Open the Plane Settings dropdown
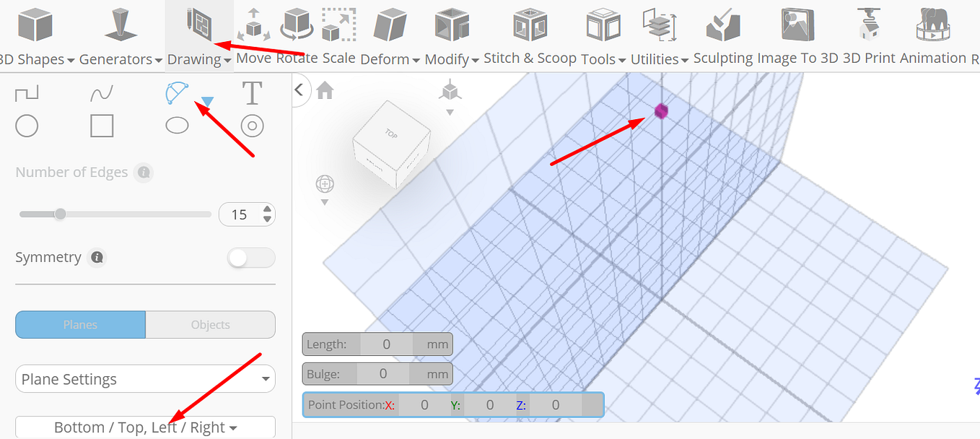 tap(144, 378)
